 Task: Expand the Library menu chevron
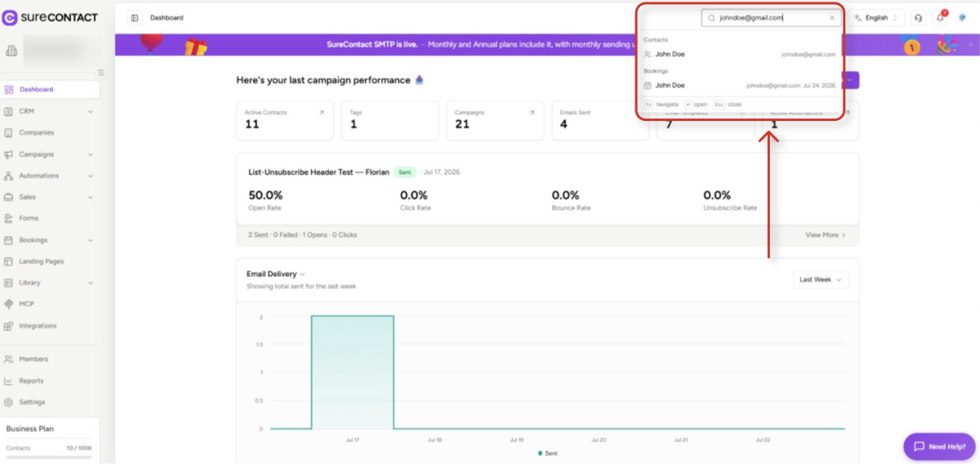click(90, 283)
